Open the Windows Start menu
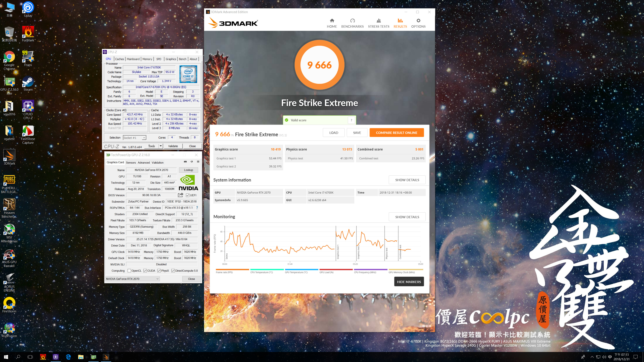The width and height of the screenshot is (644, 362). (x=6, y=357)
